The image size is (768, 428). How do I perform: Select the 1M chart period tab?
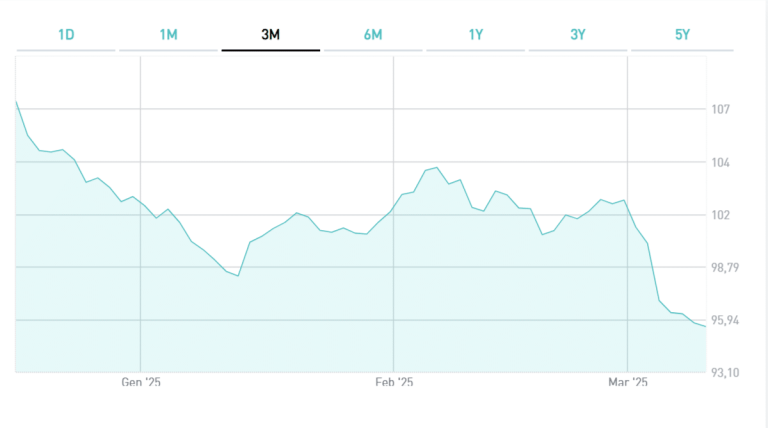coord(168,35)
